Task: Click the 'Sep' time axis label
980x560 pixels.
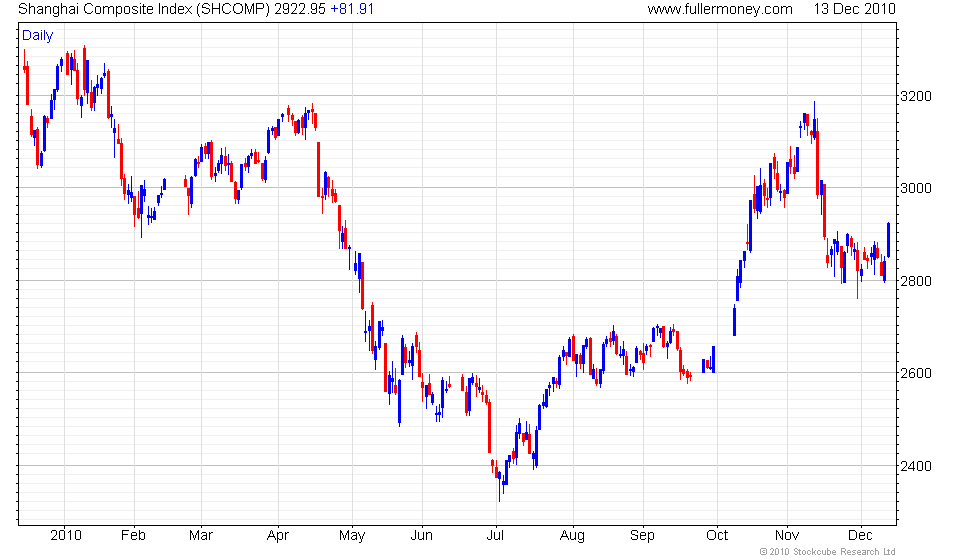Action: (x=642, y=536)
